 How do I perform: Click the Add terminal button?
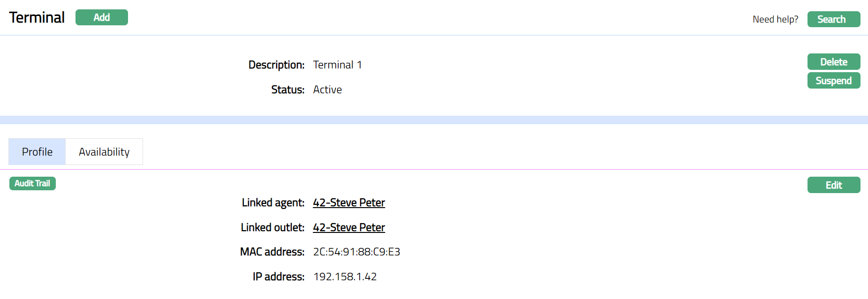[x=101, y=17]
